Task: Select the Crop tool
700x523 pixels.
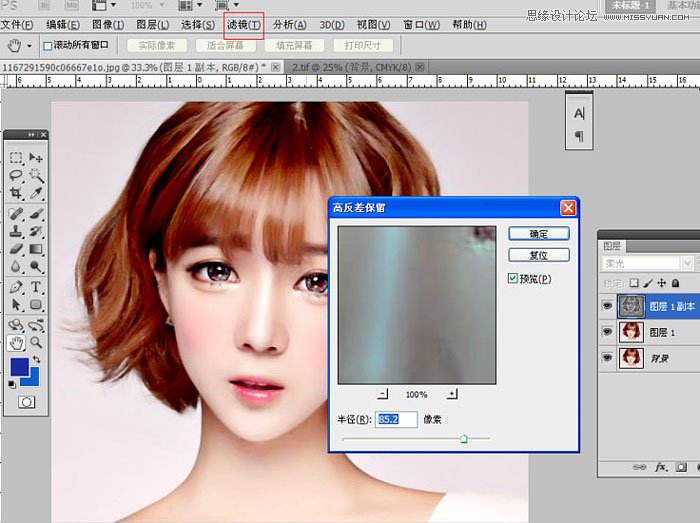Action: (17, 192)
